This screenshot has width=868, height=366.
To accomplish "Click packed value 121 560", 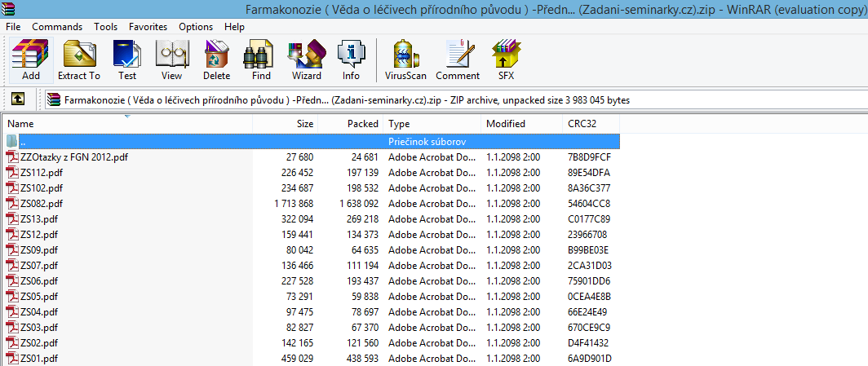I will coord(363,343).
